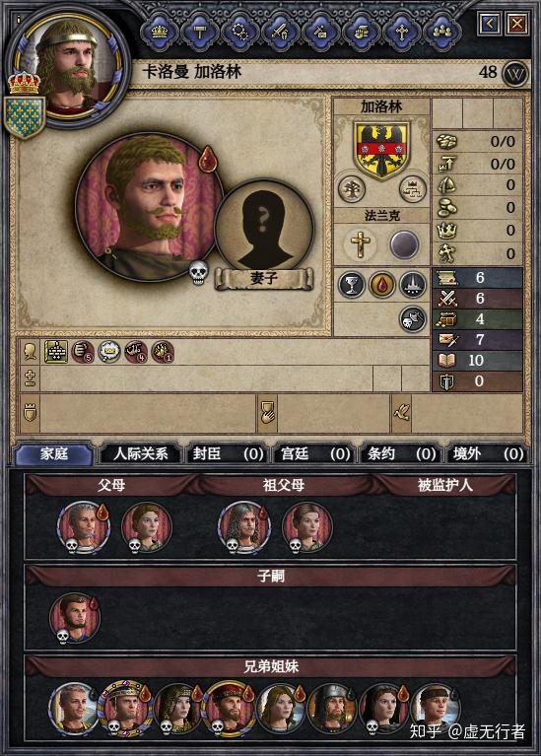This screenshot has width=541, height=756.
Task: Click the hammer laws menu icon
Action: click(x=200, y=32)
